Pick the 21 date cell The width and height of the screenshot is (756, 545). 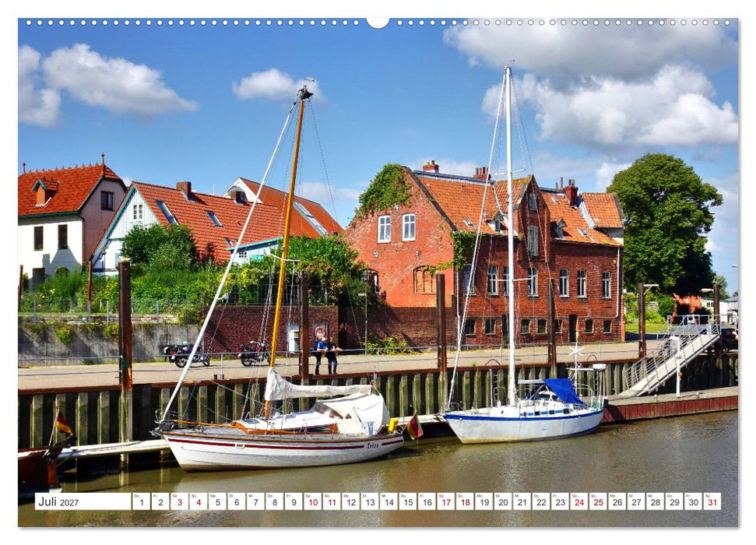point(522,501)
